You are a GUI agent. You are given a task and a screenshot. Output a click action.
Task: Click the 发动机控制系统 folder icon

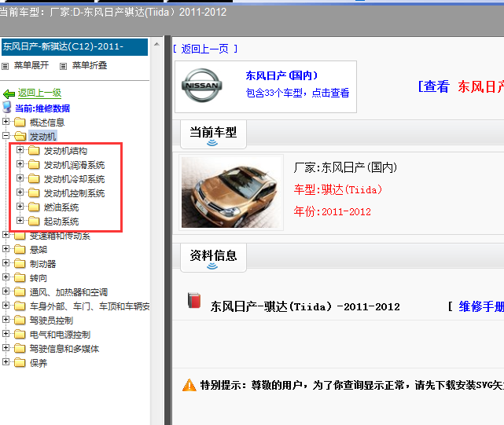click(34, 192)
